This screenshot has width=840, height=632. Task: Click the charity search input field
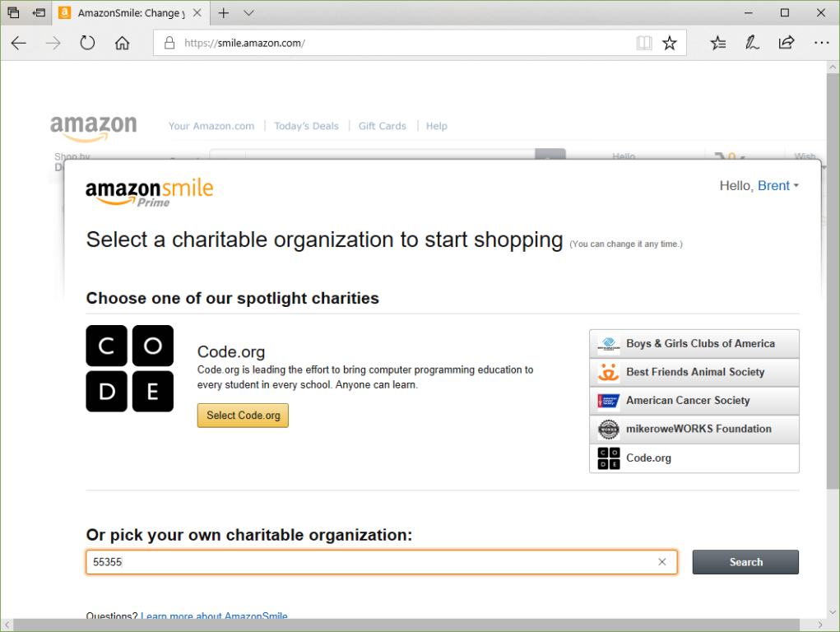[370, 562]
